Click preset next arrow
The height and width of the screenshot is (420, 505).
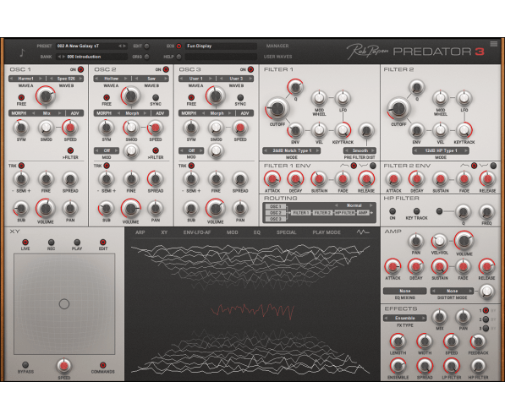(x=124, y=46)
